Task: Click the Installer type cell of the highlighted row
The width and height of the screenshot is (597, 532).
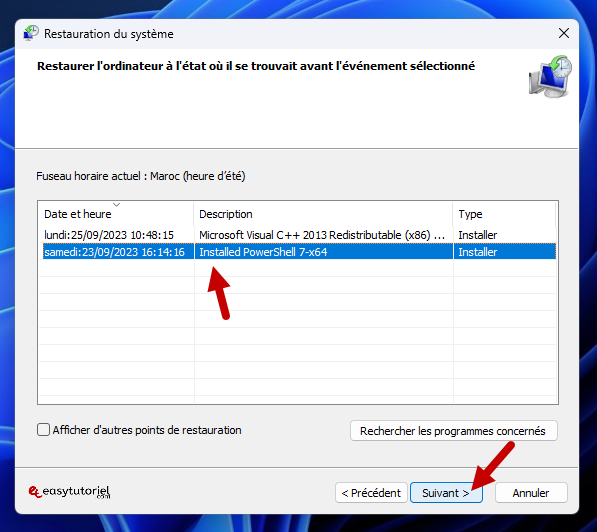Action: coord(477,252)
